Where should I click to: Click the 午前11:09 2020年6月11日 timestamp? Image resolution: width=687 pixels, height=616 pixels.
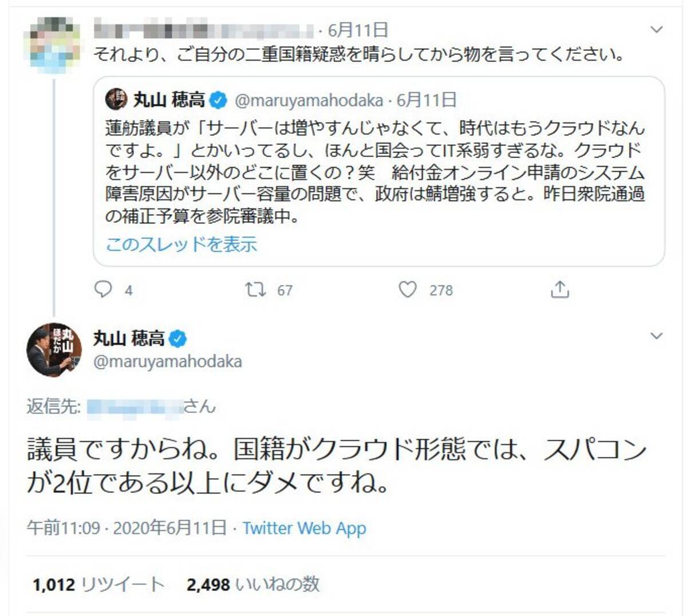tap(127, 528)
